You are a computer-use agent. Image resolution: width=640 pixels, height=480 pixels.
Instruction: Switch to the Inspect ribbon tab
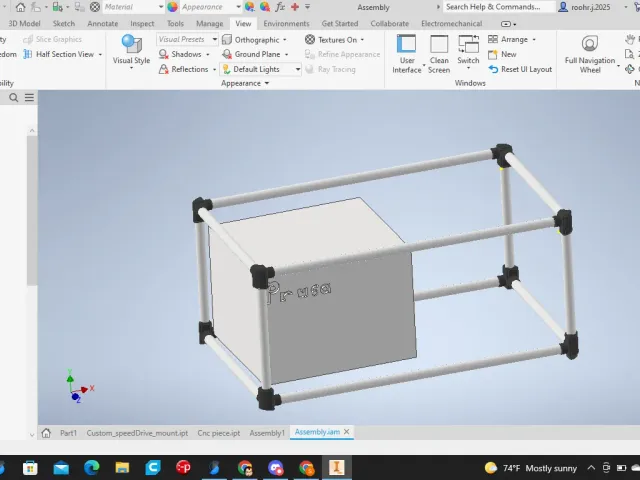pyautogui.click(x=142, y=24)
